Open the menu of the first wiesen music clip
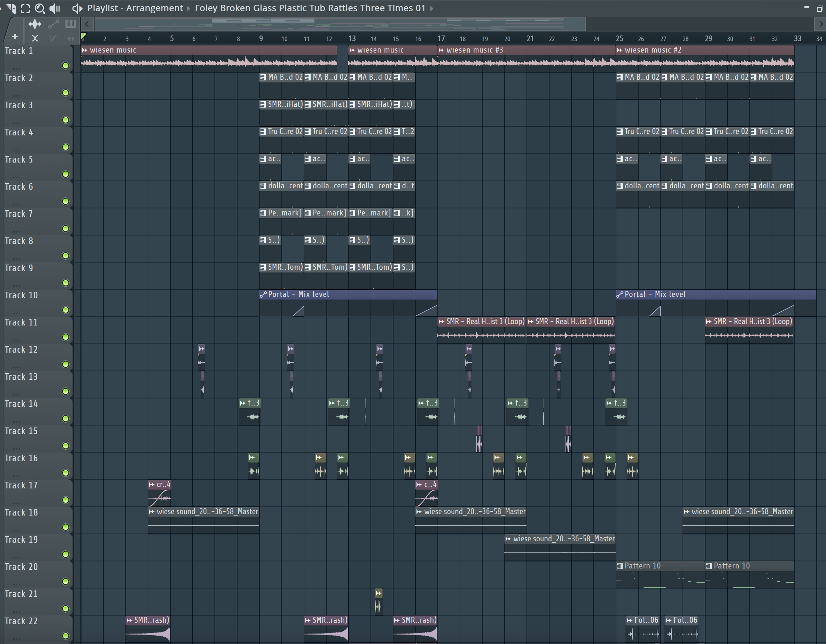 click(x=85, y=50)
